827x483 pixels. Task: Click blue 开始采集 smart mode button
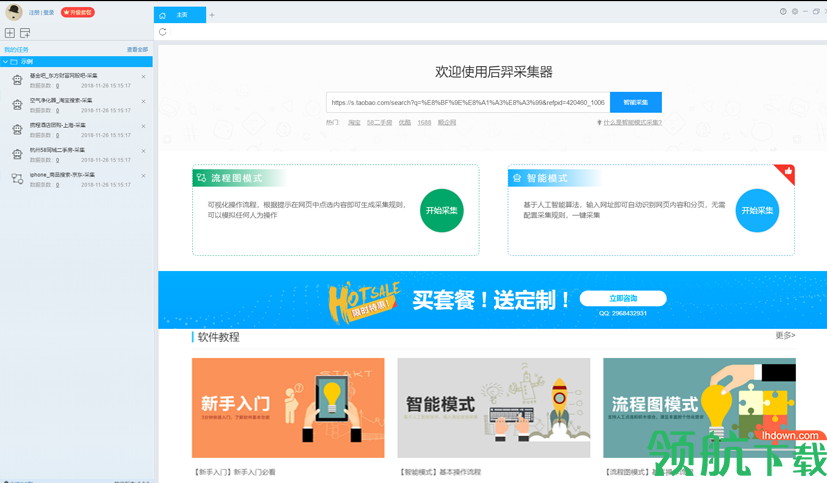coord(757,210)
